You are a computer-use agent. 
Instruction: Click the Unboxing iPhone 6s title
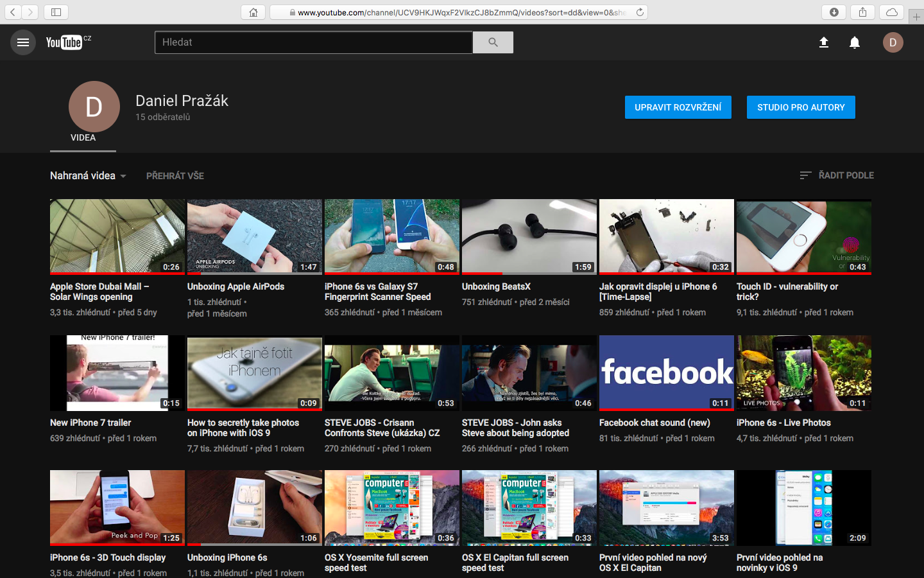coord(227,557)
